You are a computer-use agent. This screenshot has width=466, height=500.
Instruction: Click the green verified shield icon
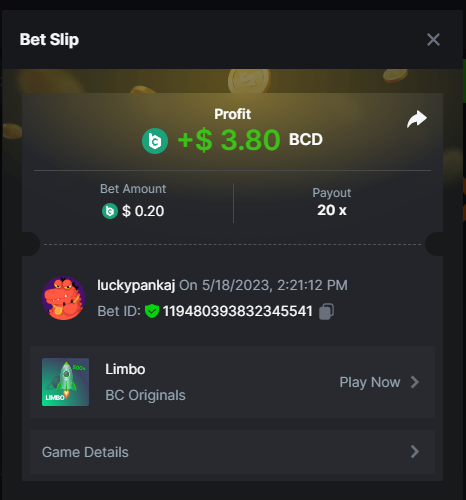pyautogui.click(x=152, y=311)
